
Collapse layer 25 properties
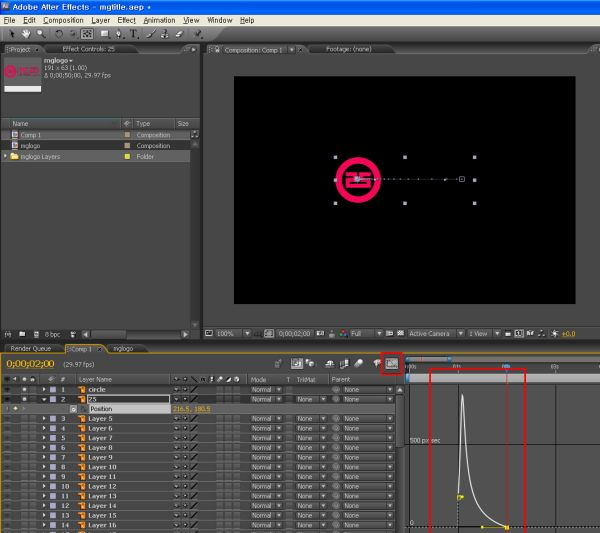tap(44, 399)
